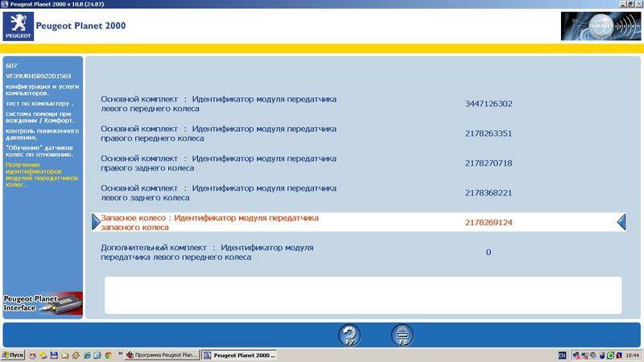Click the left blue arrow on spare wheel row
The width and height of the screenshot is (644, 362).
[x=97, y=222]
